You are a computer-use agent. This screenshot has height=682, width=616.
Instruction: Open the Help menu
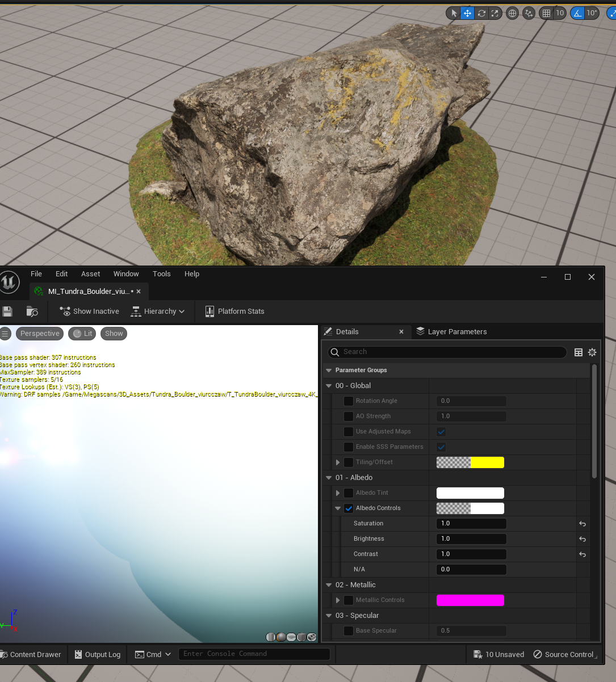192,274
